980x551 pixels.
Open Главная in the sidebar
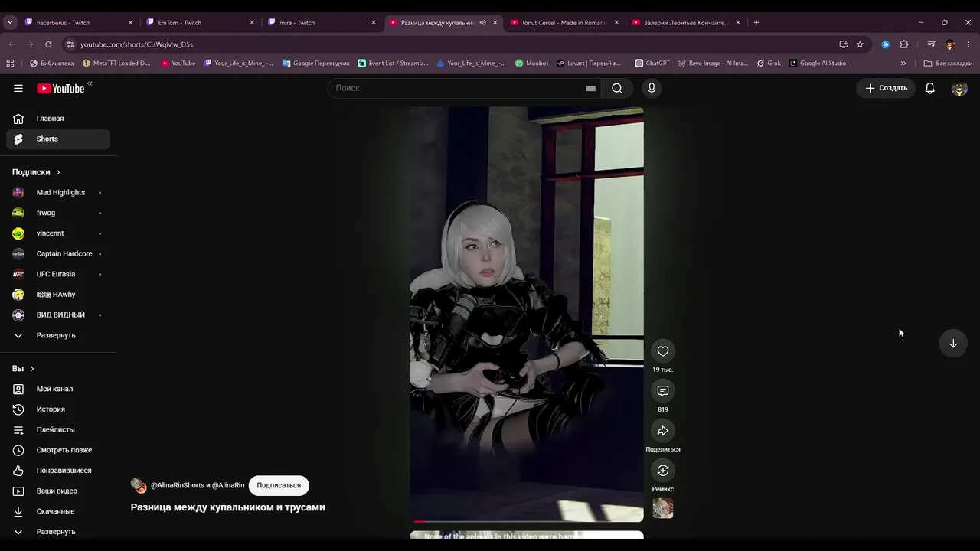(58, 119)
